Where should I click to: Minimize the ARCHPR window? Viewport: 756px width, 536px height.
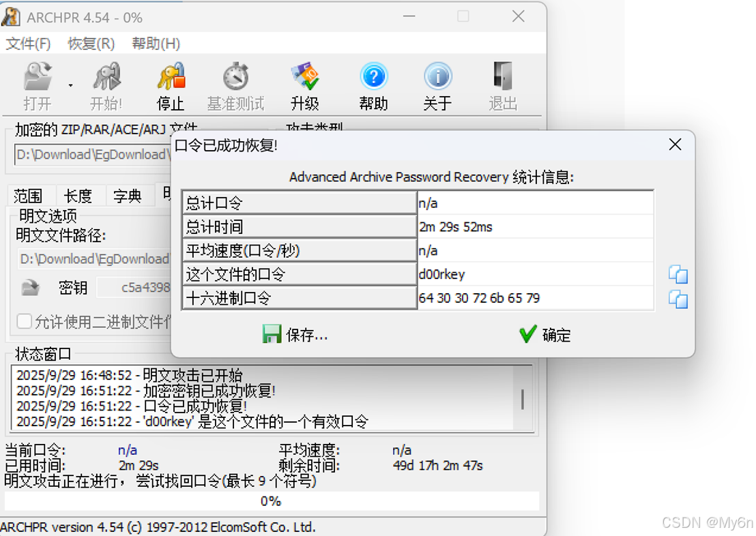[x=409, y=16]
